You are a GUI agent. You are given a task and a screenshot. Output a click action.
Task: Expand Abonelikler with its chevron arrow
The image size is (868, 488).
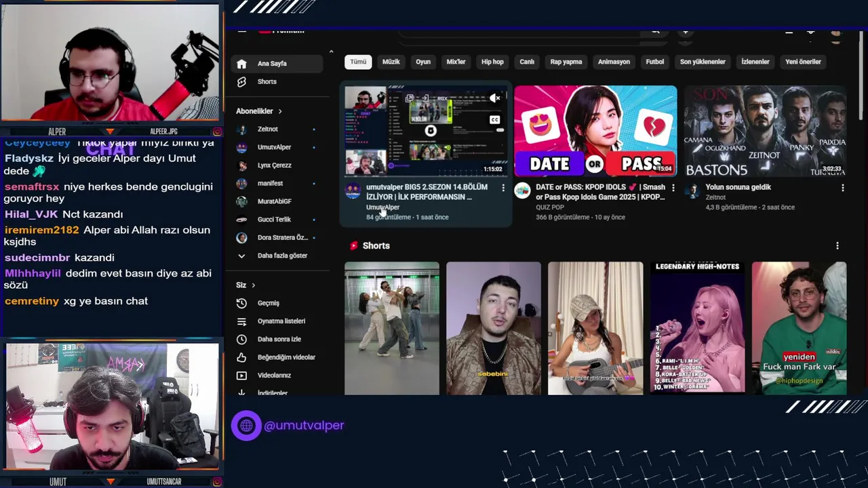pos(279,111)
